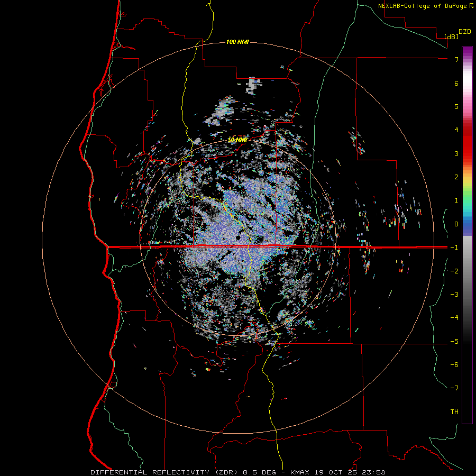Click the -2 value on color scale
The image size is (476, 476).
pos(454,271)
